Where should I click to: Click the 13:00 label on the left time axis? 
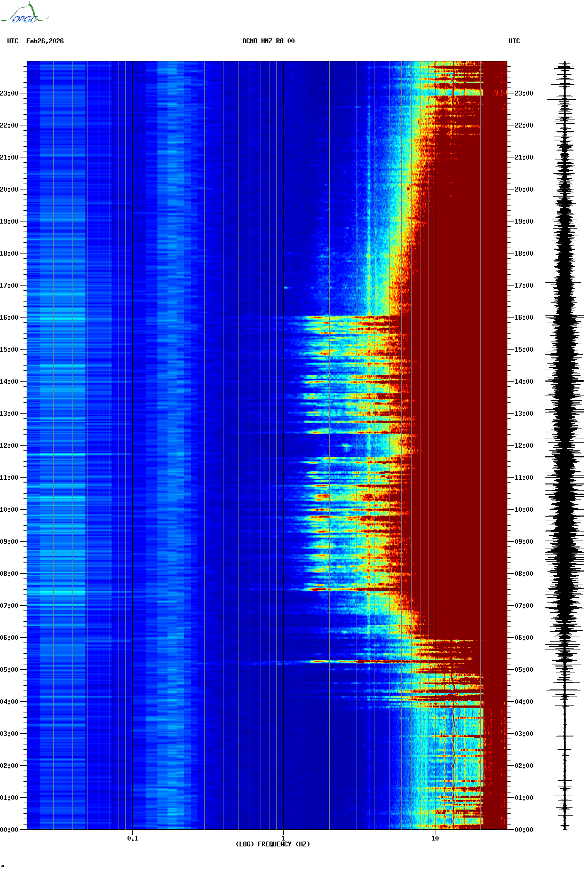point(9,414)
